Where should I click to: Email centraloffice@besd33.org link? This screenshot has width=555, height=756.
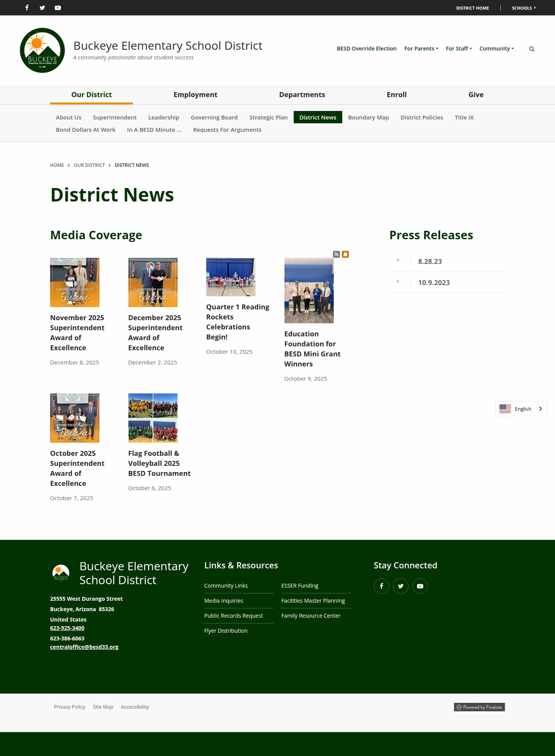click(84, 647)
